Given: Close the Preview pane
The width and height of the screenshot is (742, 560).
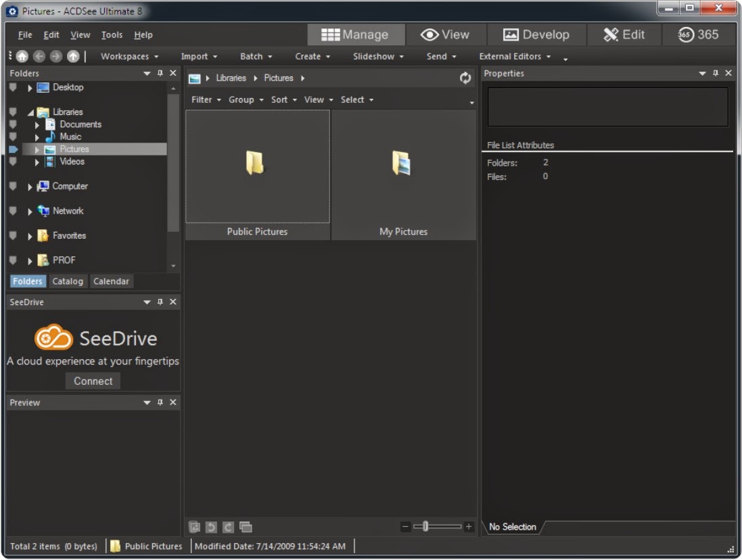Looking at the screenshot, I should pyautogui.click(x=173, y=402).
